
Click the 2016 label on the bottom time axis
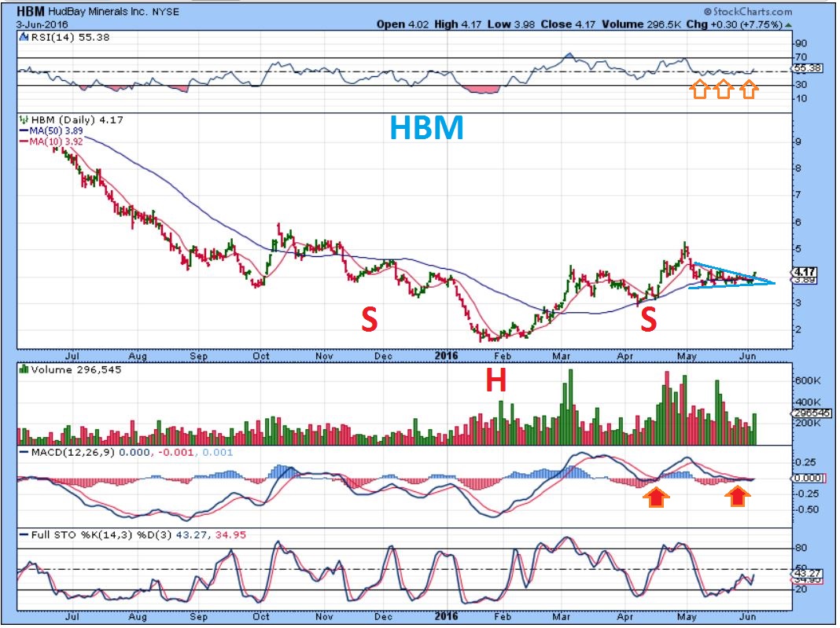pyautogui.click(x=447, y=616)
